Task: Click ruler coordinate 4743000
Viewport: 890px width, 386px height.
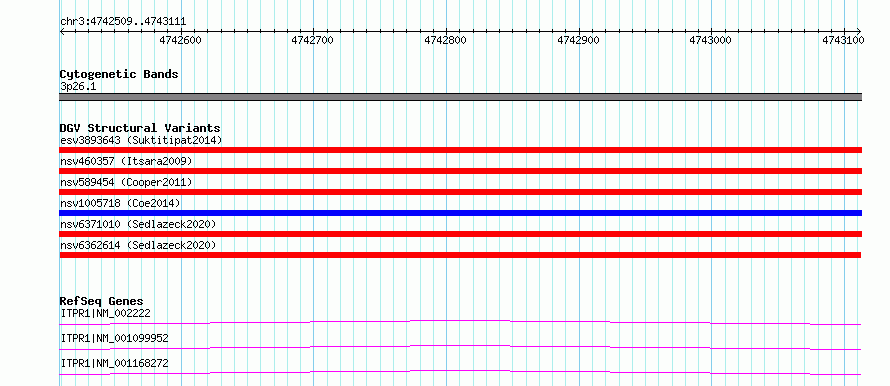Action: pyautogui.click(x=711, y=40)
